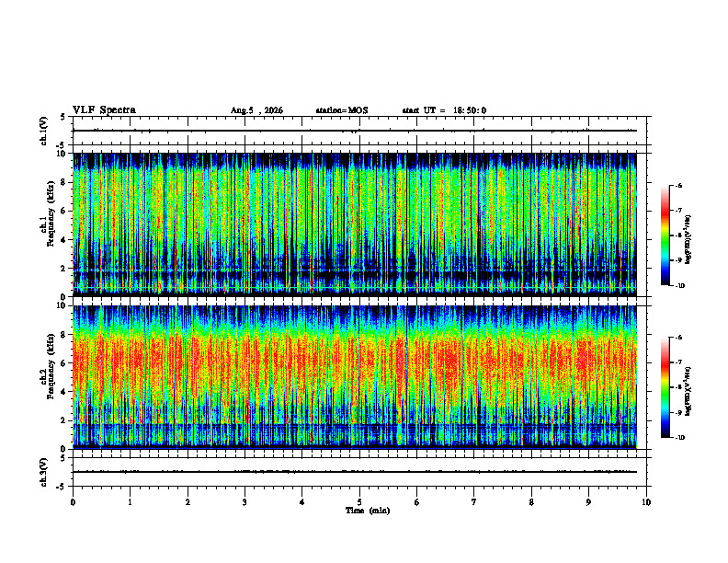The width and height of the screenshot is (728, 563).
Task: Click the ch.2 color bar "-6" label
Action: click(x=678, y=338)
